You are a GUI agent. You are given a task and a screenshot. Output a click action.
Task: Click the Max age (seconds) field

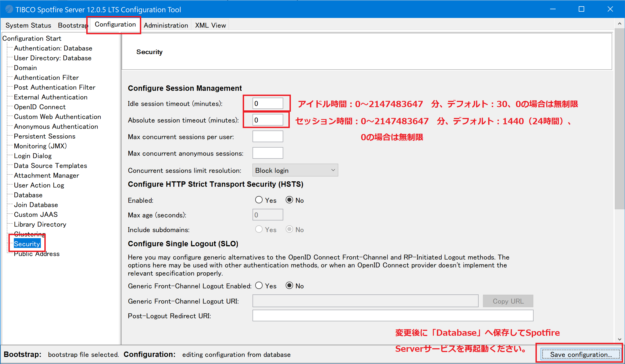[x=268, y=215]
